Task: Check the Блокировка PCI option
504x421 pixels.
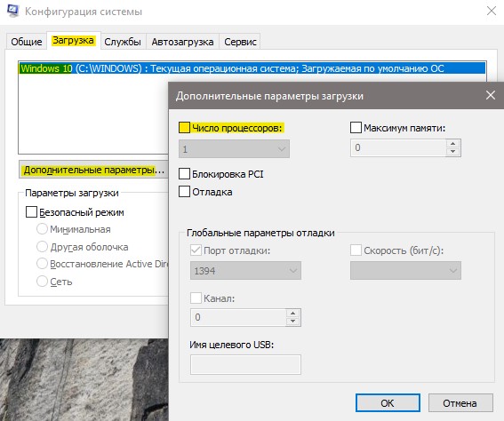Action: 184,174
